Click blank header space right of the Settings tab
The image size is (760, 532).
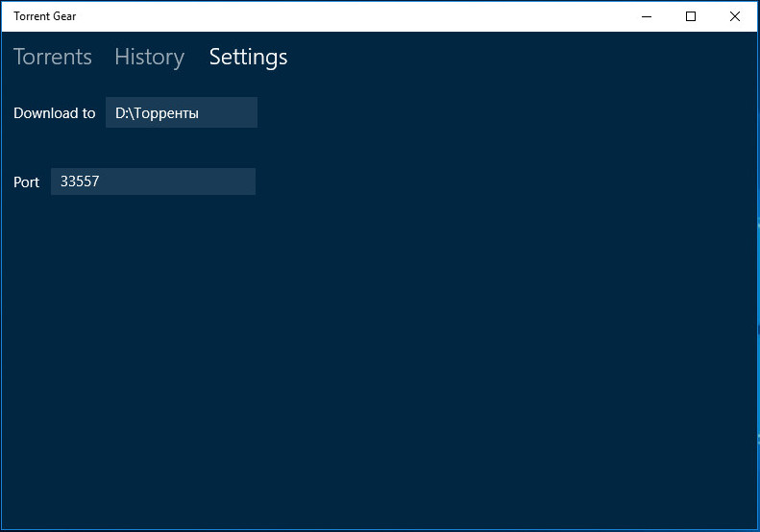(524, 58)
